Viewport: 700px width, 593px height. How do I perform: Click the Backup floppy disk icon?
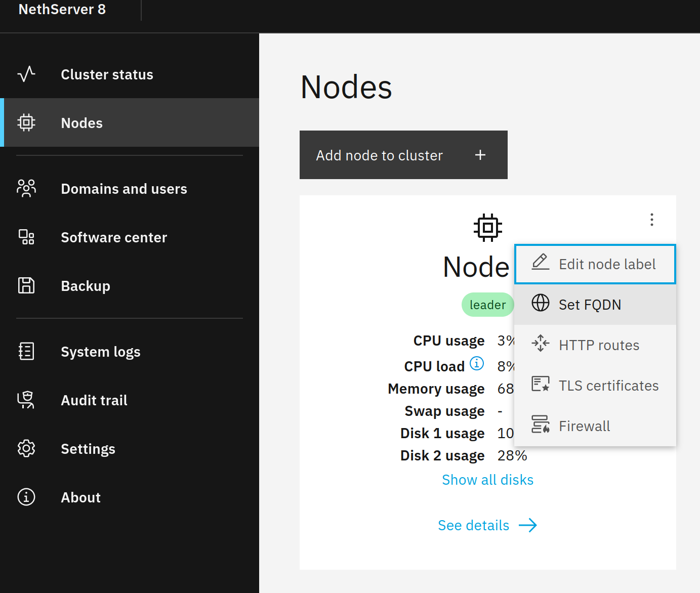(x=26, y=286)
